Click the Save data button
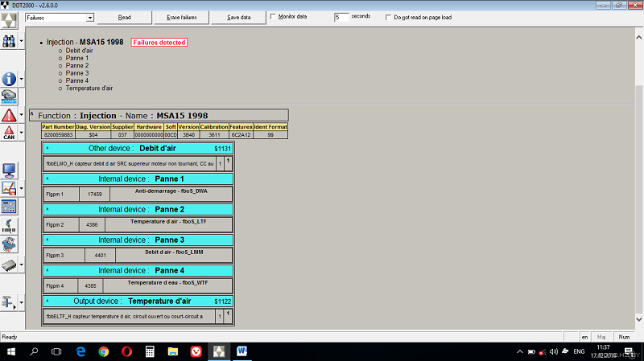 pyautogui.click(x=238, y=17)
